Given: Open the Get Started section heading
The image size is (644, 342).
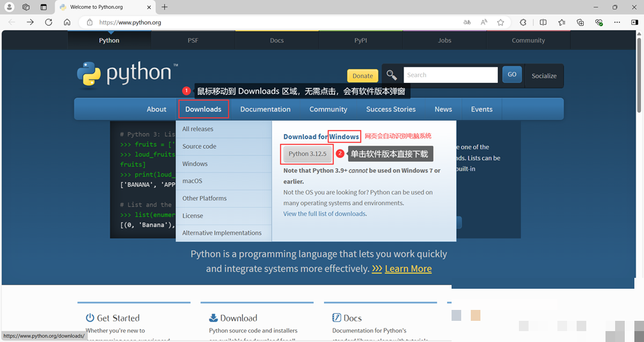Looking at the screenshot, I should click(x=118, y=318).
